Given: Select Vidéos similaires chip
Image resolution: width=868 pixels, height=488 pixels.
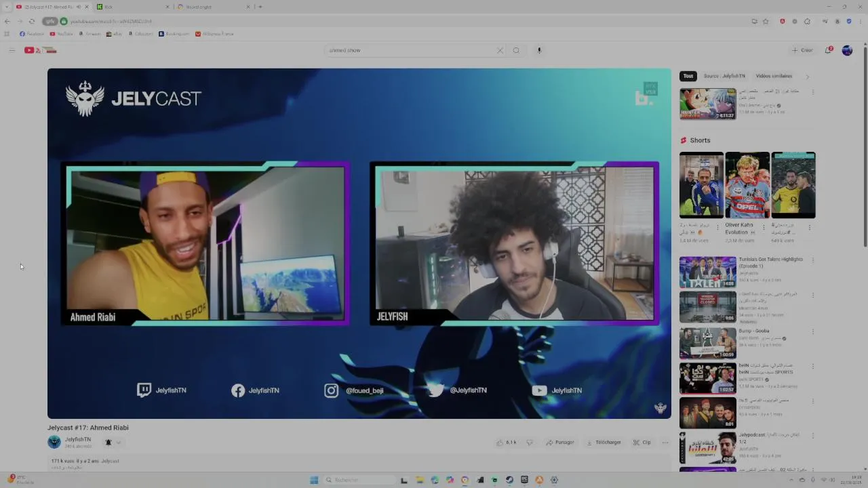Looking at the screenshot, I should pyautogui.click(x=774, y=76).
